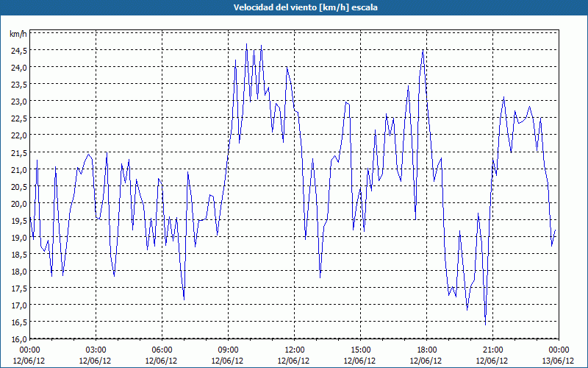Pick the '15:00' x-axis time label
Screen dimensions: 588x368
(360, 350)
